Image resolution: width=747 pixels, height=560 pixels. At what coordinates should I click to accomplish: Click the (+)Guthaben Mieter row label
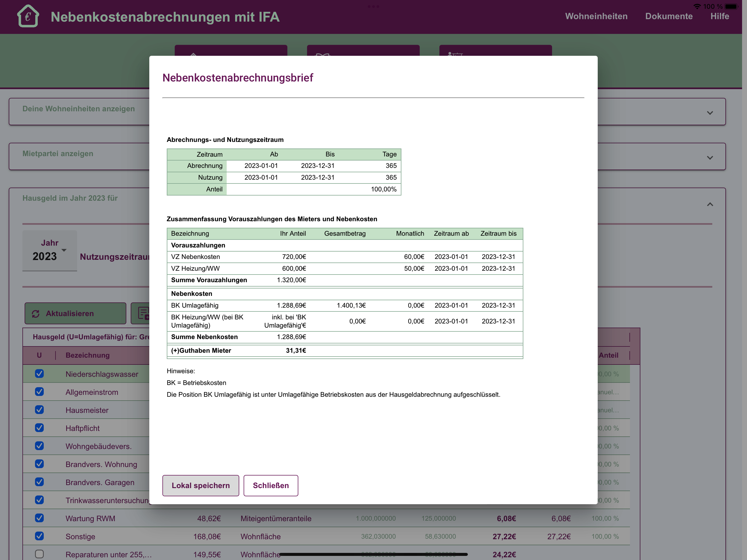pyautogui.click(x=201, y=351)
